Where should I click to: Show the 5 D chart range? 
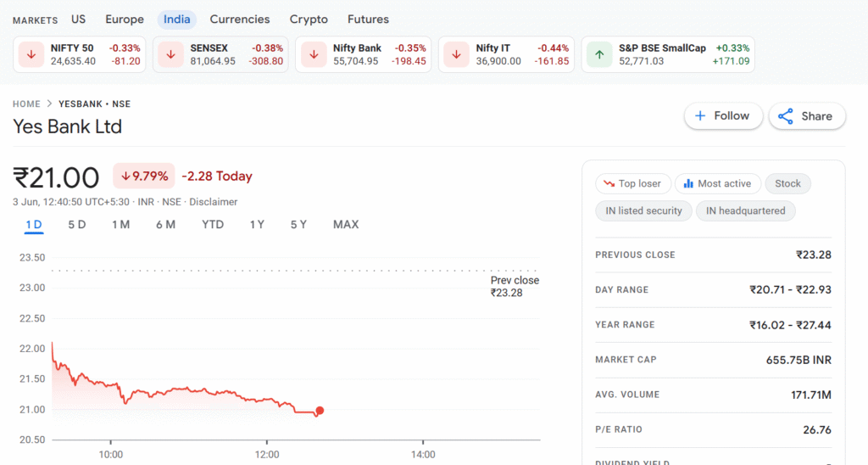click(x=77, y=225)
